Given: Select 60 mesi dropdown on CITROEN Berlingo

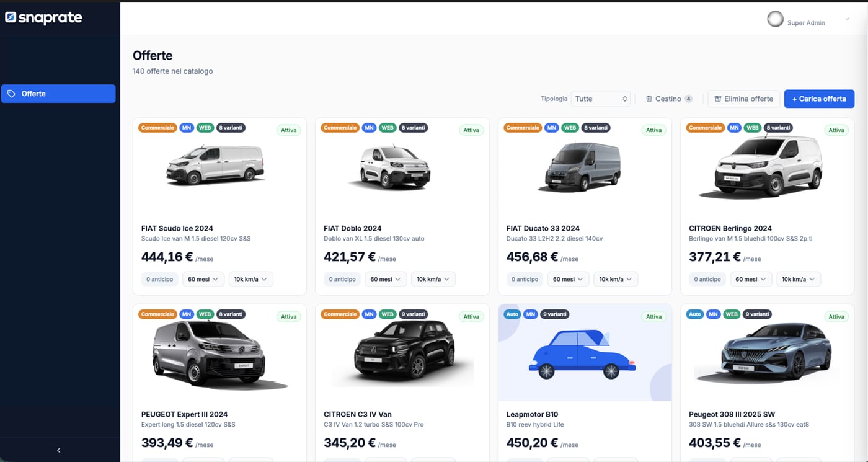Looking at the screenshot, I should [751, 279].
